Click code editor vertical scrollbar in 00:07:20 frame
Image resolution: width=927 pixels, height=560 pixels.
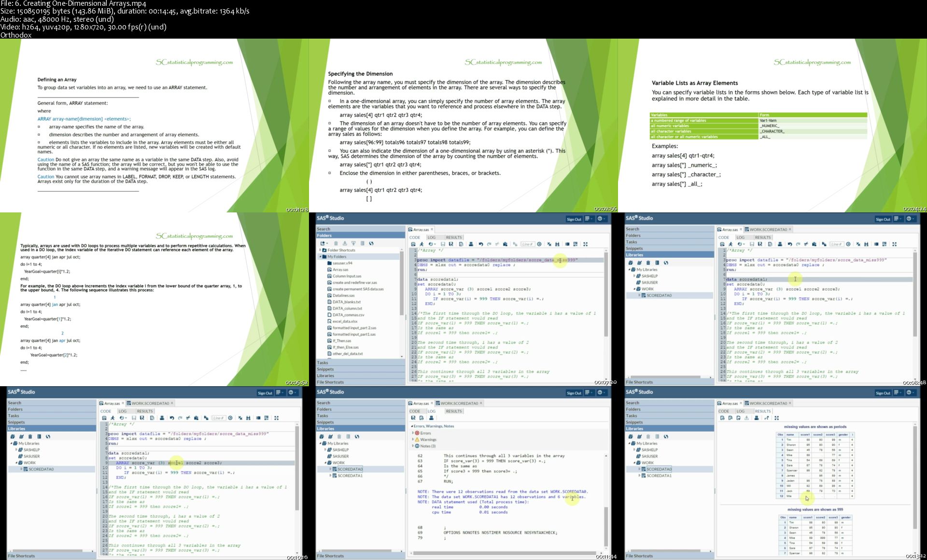[606, 294]
